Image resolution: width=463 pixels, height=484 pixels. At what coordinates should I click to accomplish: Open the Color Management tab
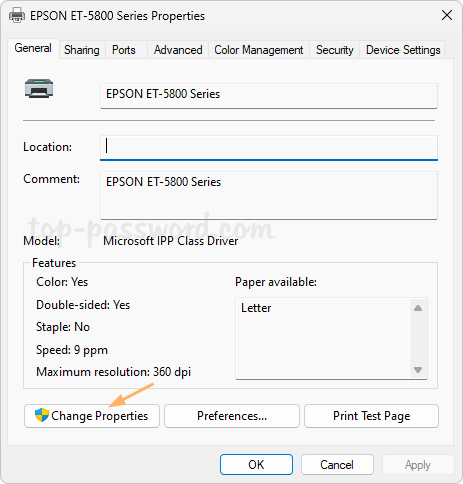tap(259, 50)
